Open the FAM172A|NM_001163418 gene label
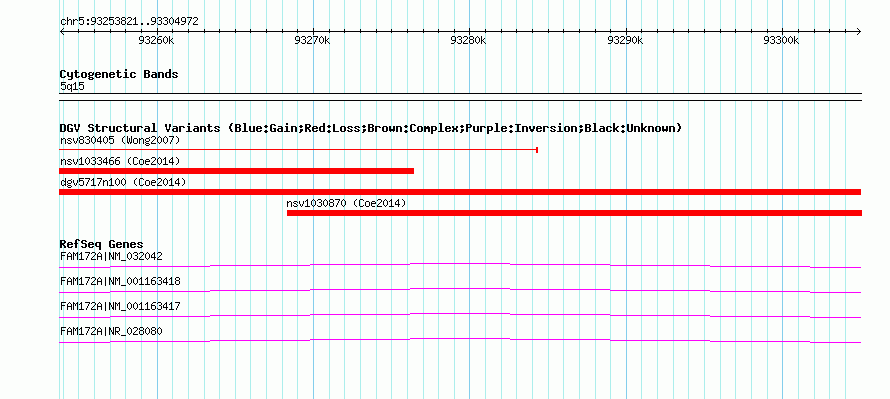This screenshot has height=399, width=890. 120,282
